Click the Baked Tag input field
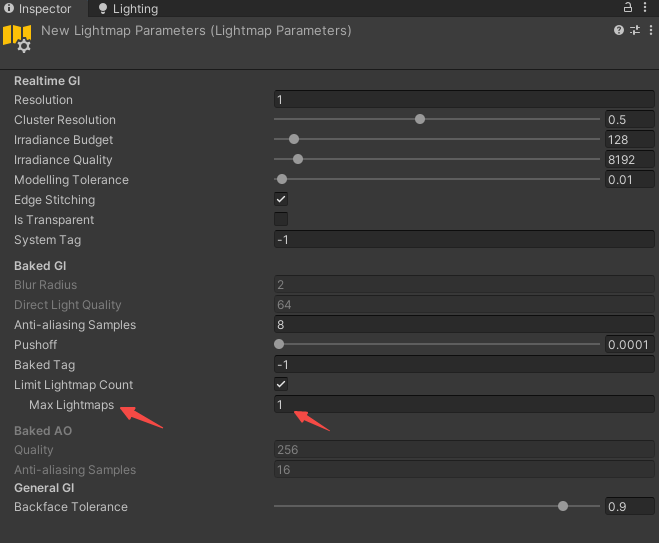 point(464,364)
